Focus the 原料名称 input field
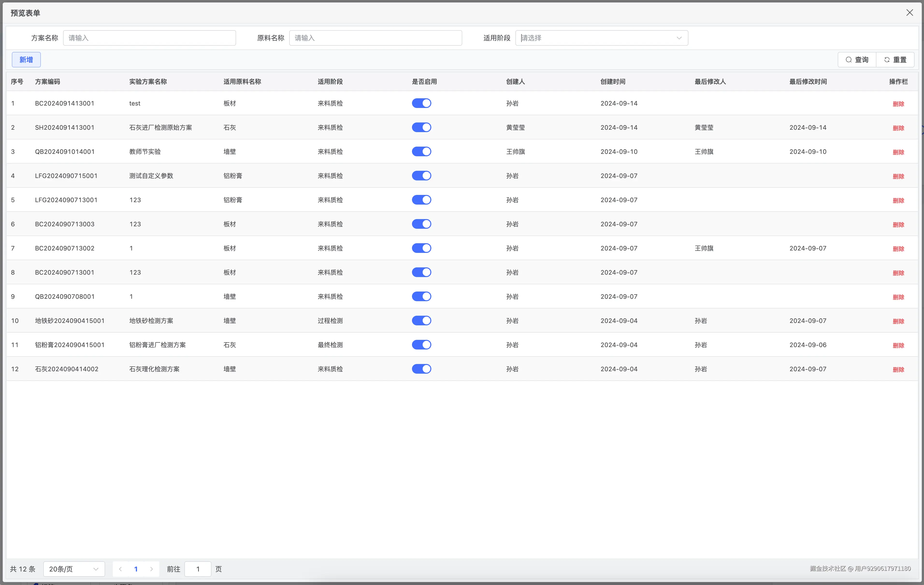The image size is (924, 585). (x=375, y=38)
